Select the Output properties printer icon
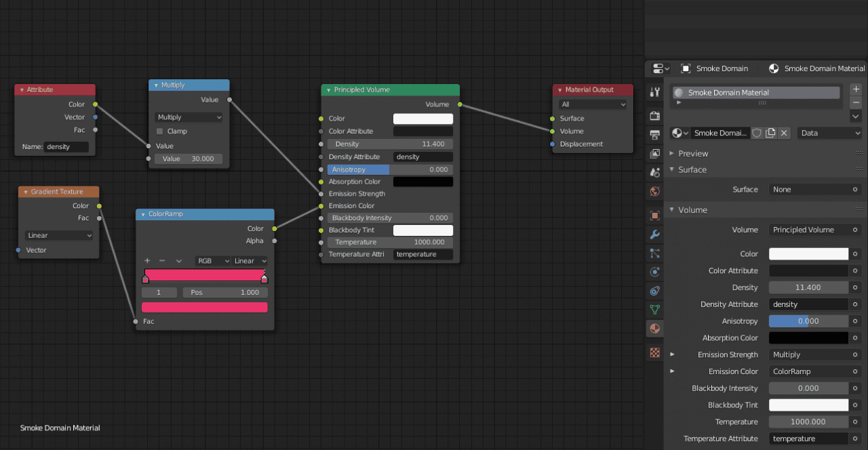 654,135
